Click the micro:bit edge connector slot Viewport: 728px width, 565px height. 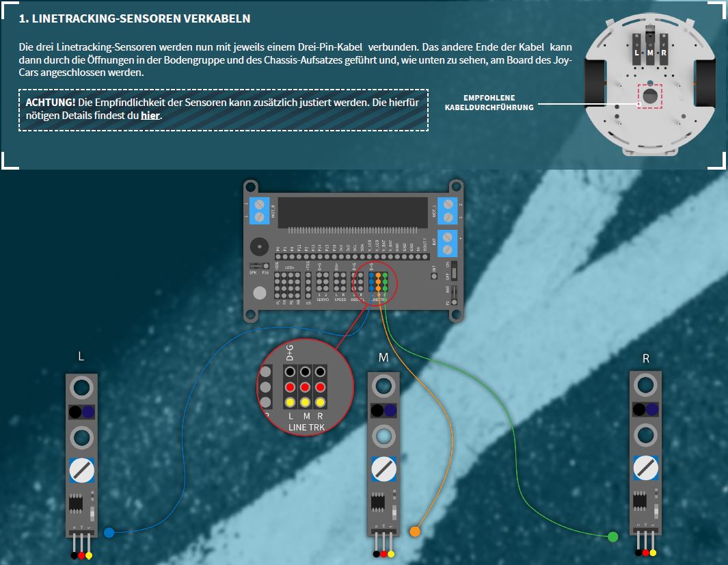pos(353,213)
